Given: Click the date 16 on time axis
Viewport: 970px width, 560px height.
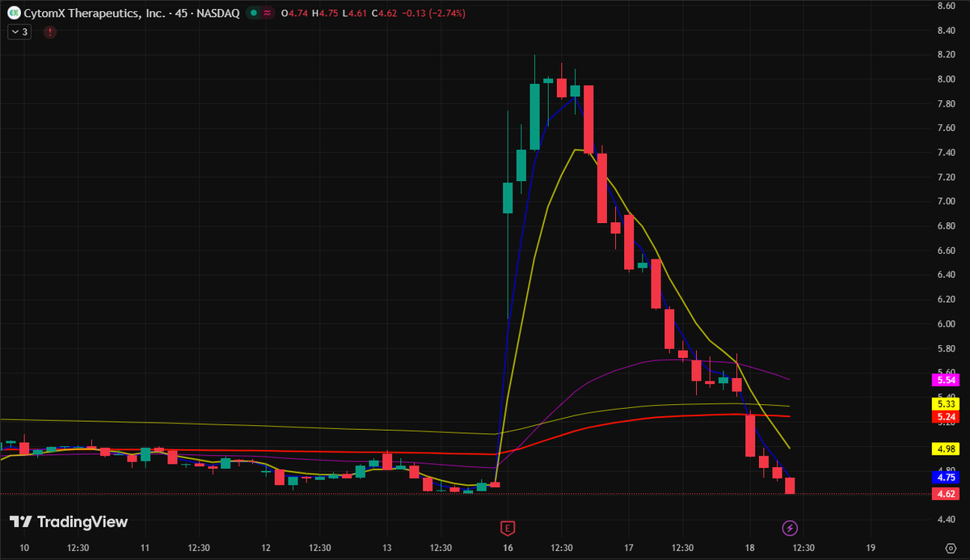Looking at the screenshot, I should tap(508, 547).
